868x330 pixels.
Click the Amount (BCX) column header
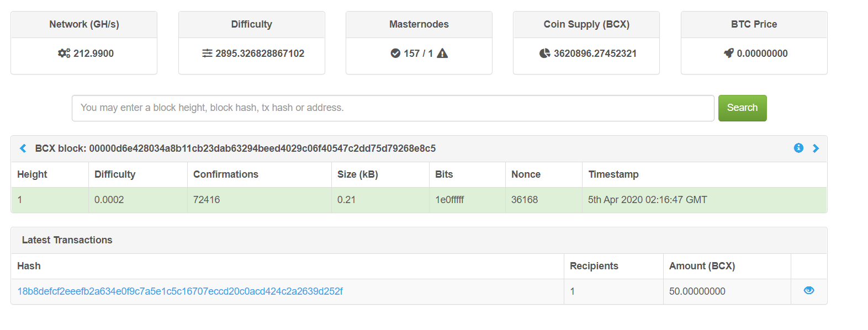pos(702,266)
